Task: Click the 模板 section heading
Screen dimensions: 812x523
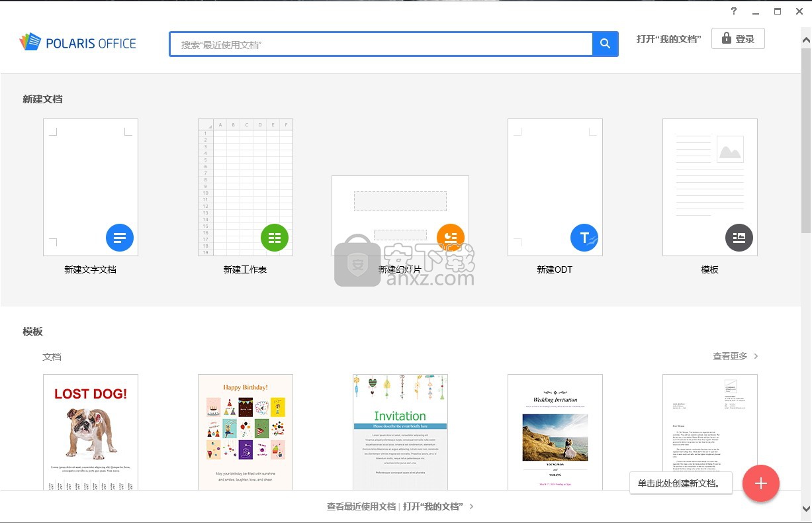Action: (32, 332)
